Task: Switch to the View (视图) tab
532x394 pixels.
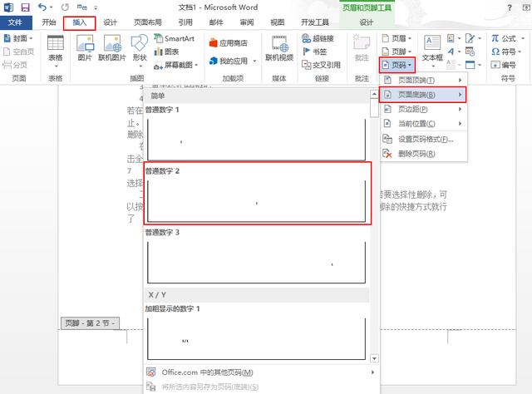Action: coord(277,22)
